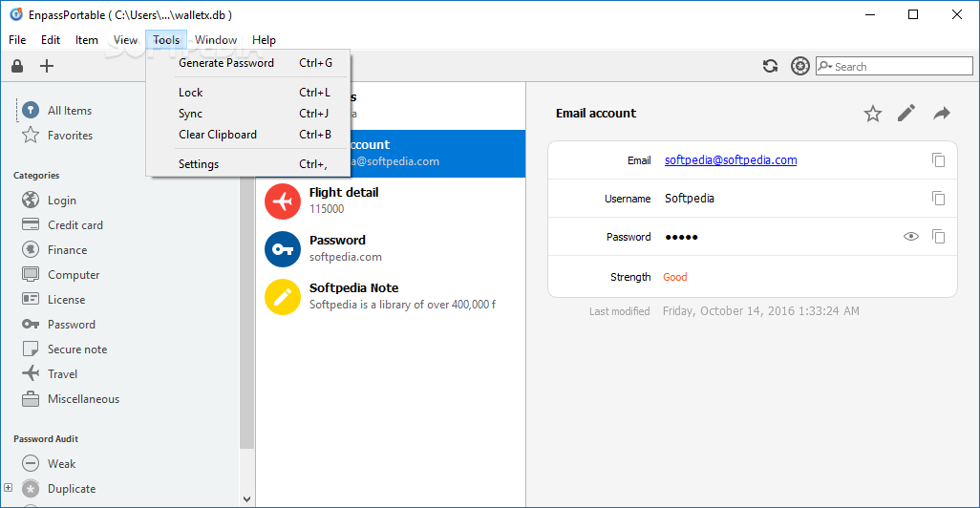Click the yellow pencil Softpedia Note icon
The width and height of the screenshot is (980, 508).
tap(283, 297)
